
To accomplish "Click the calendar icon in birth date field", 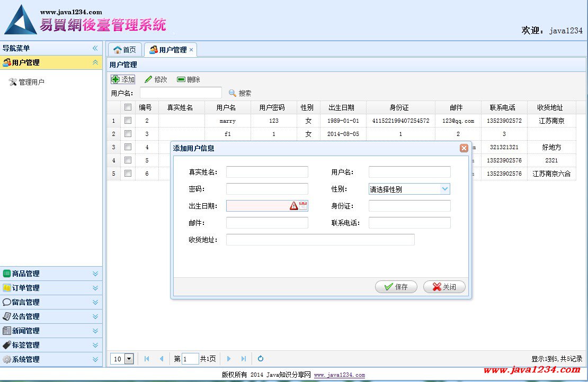I will [x=303, y=206].
